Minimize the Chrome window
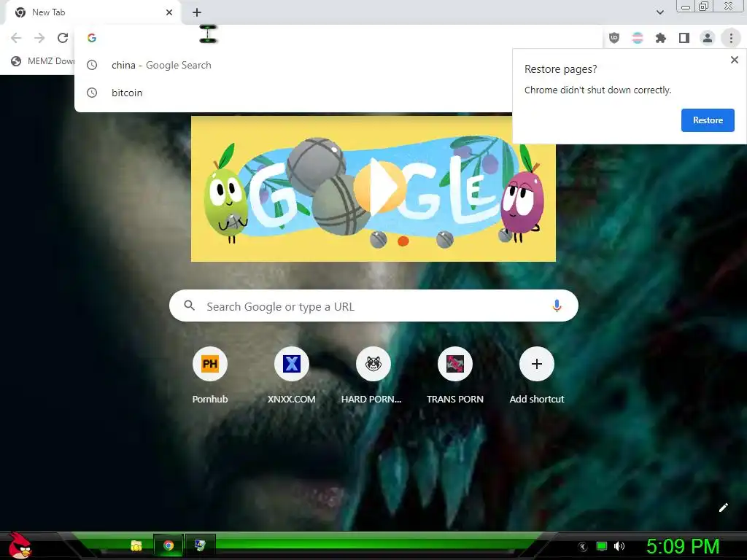 tap(686, 6)
